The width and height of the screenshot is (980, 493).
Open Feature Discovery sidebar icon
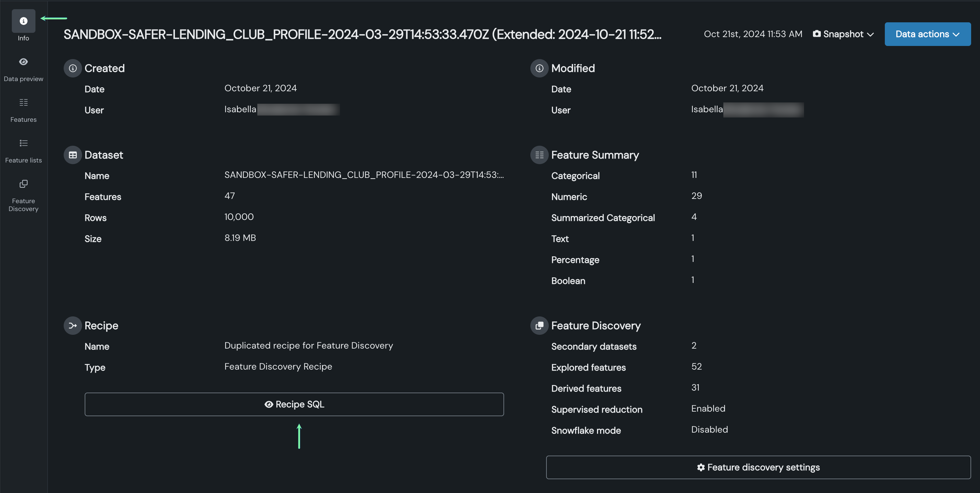[x=23, y=184]
